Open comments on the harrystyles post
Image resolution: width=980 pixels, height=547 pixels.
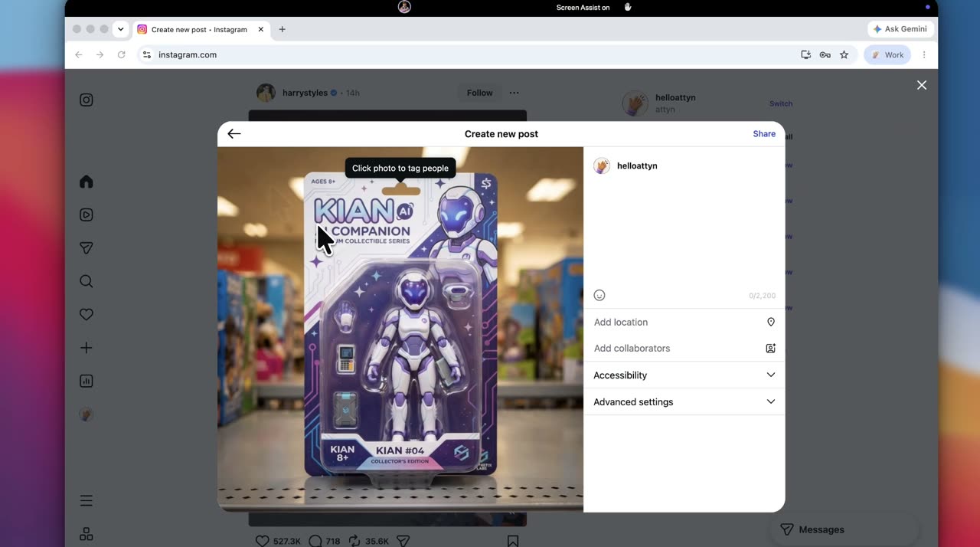[315, 541]
